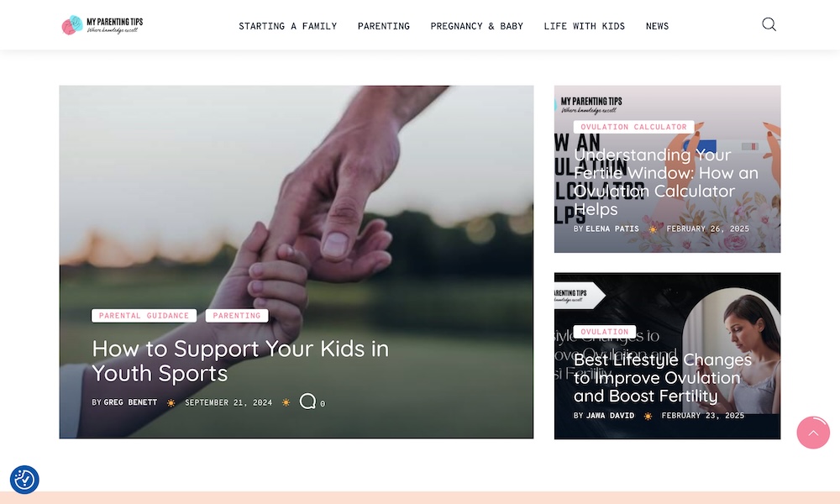Click the Ovulation category tag
Image resolution: width=840 pixels, height=504 pixels.
pyautogui.click(x=605, y=332)
